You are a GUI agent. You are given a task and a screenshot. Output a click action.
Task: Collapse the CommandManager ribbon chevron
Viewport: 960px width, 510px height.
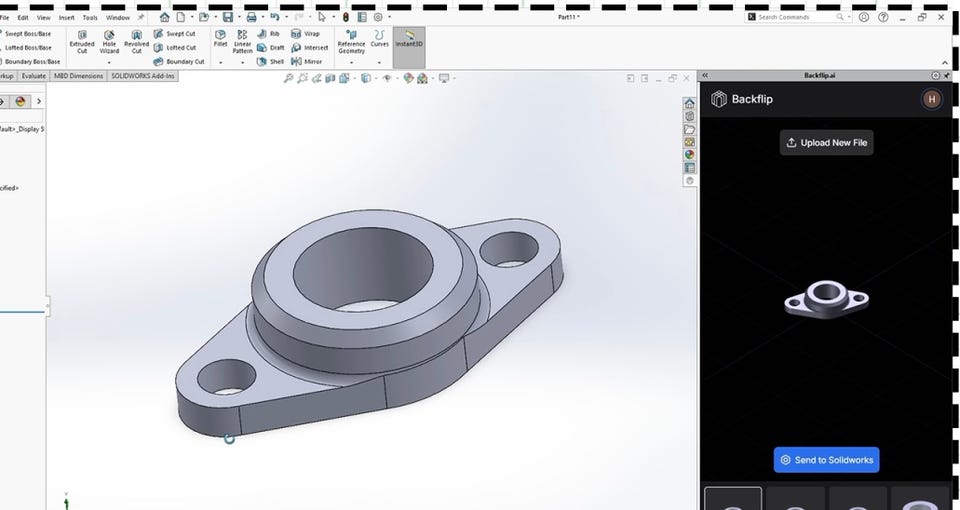click(945, 62)
